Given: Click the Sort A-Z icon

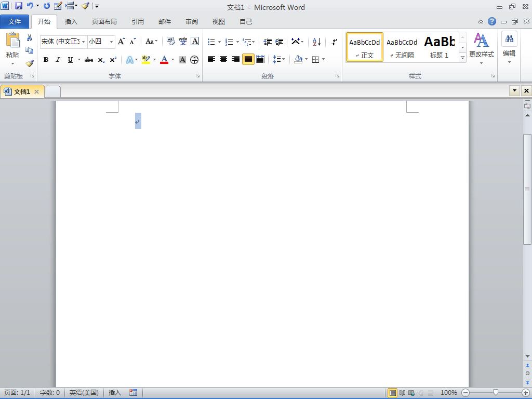Looking at the screenshot, I should pos(316,42).
